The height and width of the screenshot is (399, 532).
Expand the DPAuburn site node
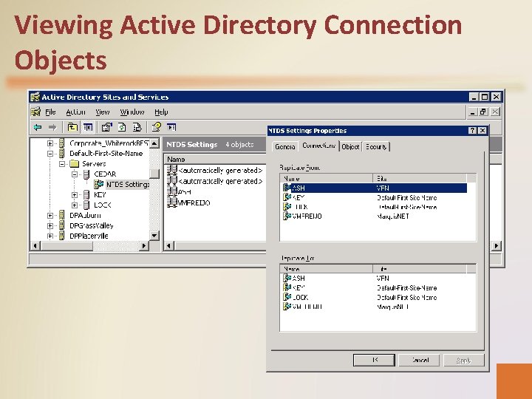click(x=50, y=216)
